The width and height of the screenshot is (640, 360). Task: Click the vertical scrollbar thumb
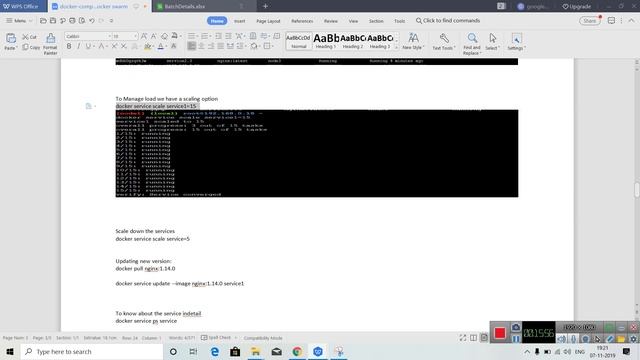coord(637,190)
